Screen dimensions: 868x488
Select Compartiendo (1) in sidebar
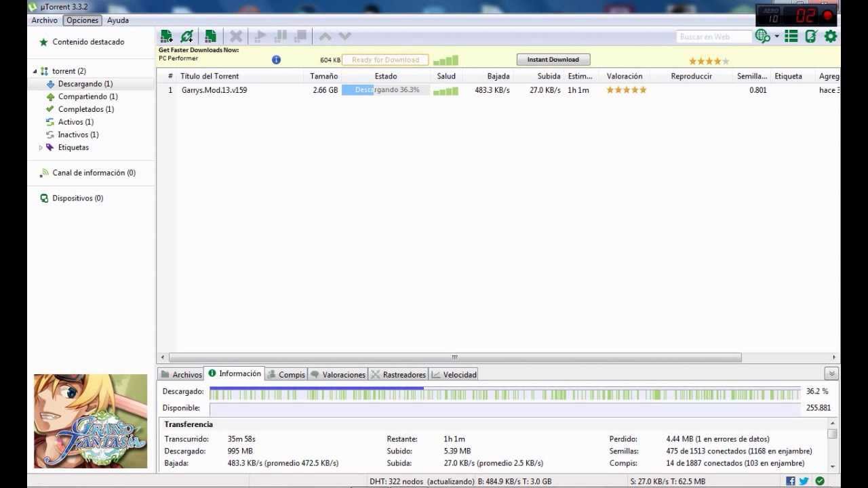click(x=87, y=97)
